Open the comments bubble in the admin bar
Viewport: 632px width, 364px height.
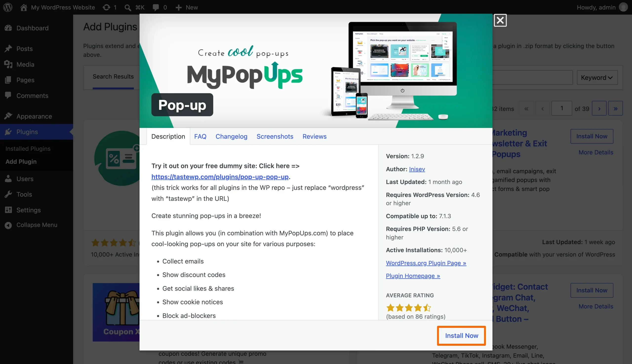tap(160, 7)
